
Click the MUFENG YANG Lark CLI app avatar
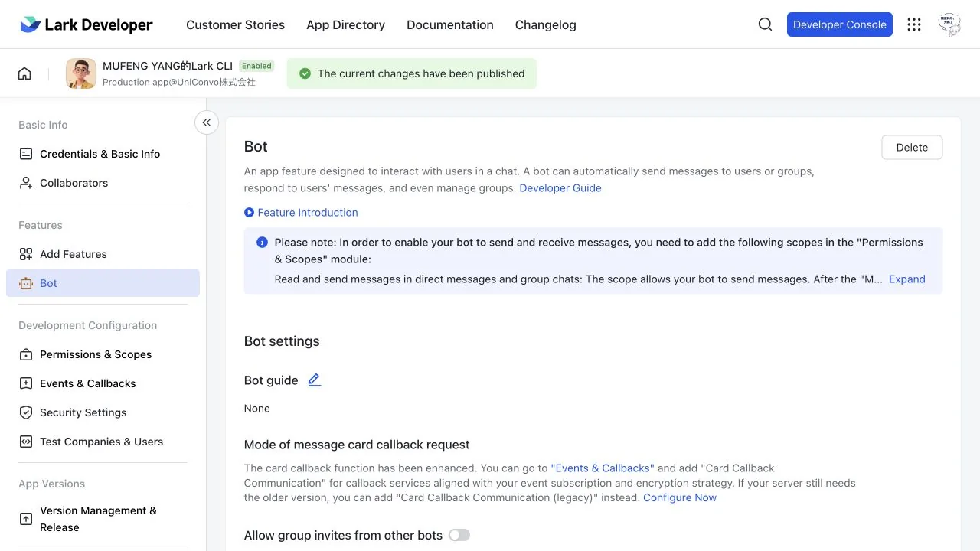point(81,73)
